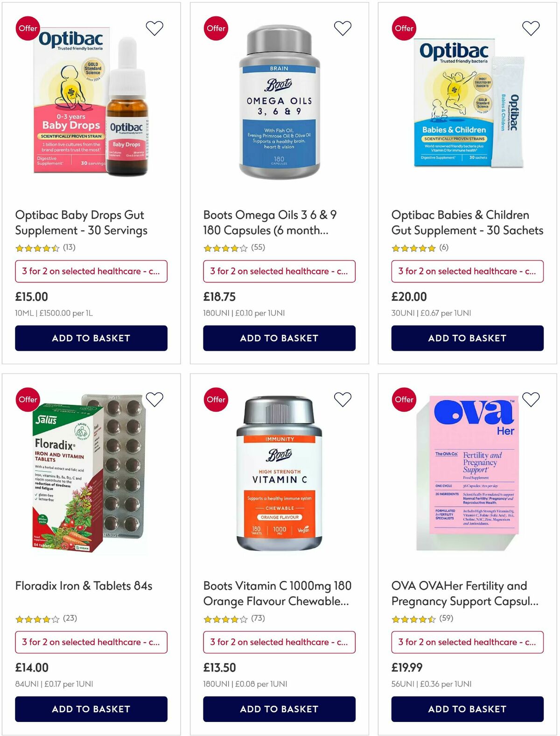Click the star rating for Boots Omega Oils
The image size is (560, 736).
pyautogui.click(x=223, y=248)
